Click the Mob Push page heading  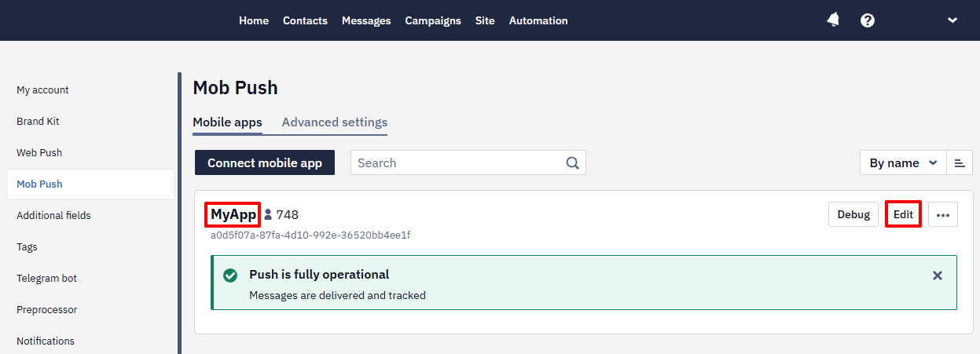pos(235,88)
